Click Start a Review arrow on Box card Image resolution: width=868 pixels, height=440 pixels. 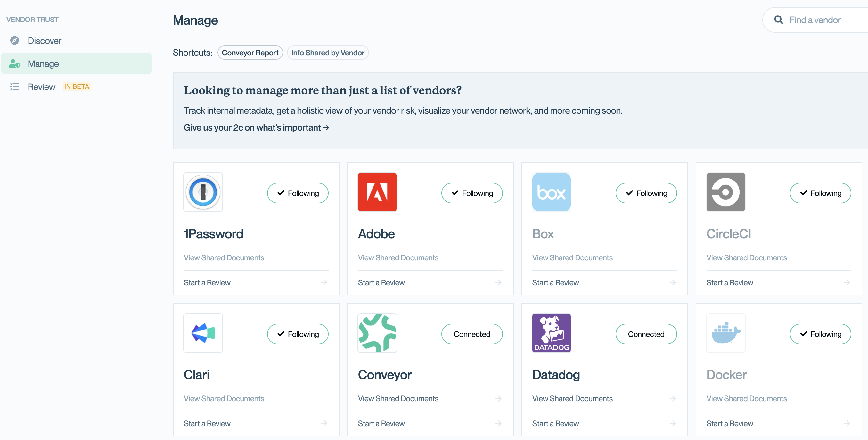pyautogui.click(x=673, y=282)
